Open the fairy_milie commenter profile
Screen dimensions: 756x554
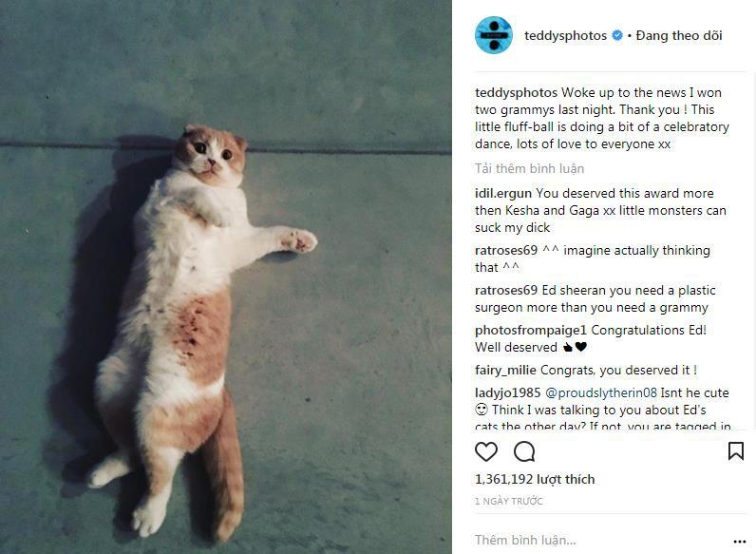505,371
